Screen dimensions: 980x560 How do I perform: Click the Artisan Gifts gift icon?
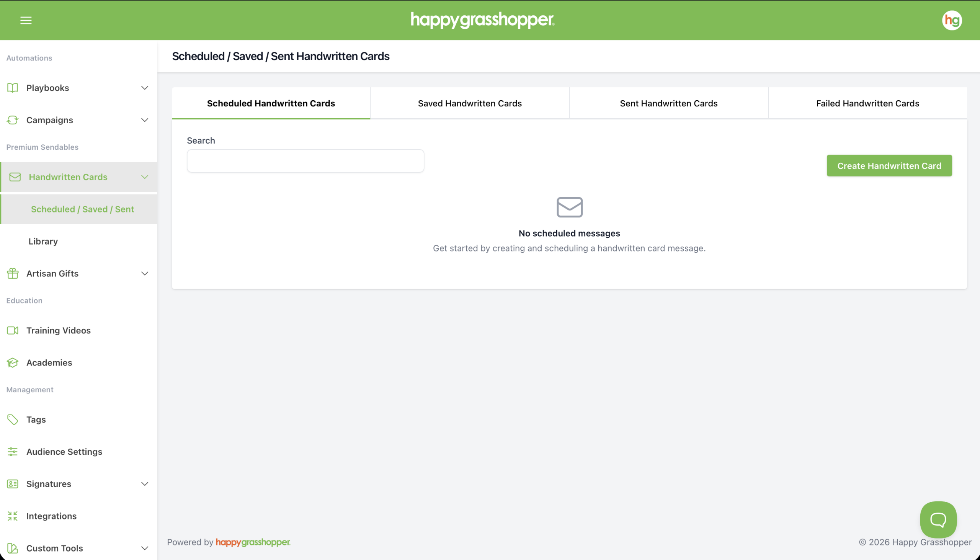tap(13, 273)
